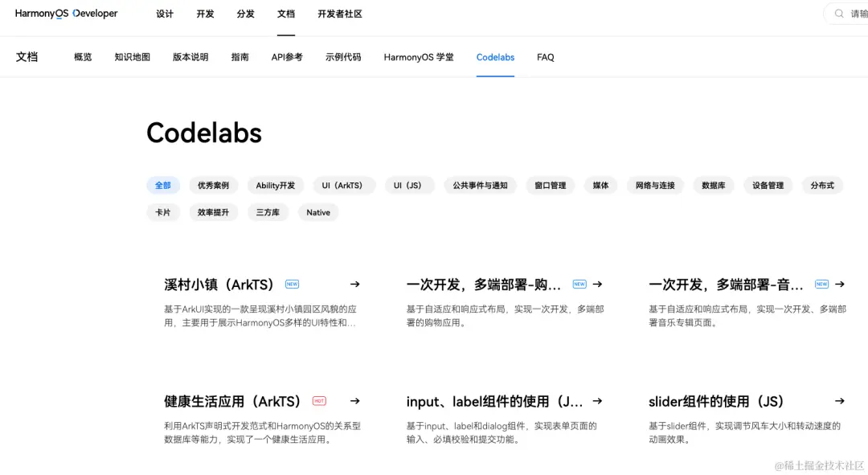Open 一次开发，多端部署-音... codelab title
The image size is (868, 475).
tap(726, 284)
